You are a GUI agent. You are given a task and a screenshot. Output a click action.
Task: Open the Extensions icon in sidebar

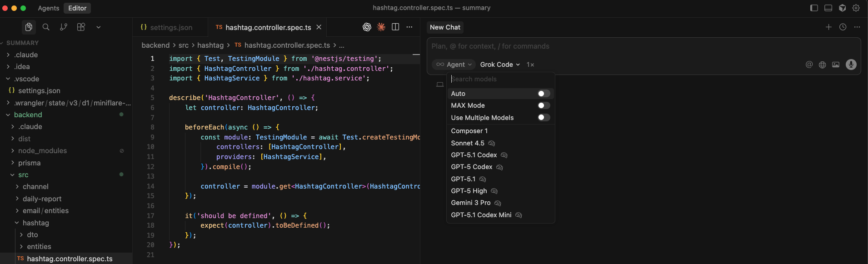(81, 27)
